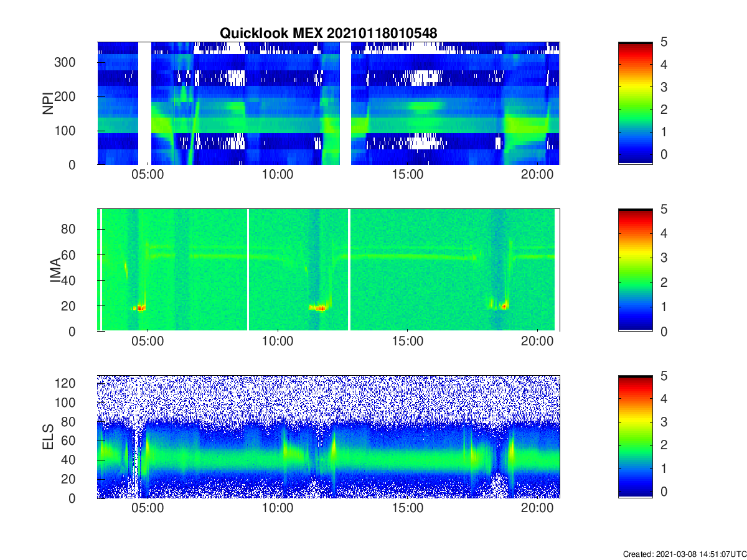The image size is (747, 560).
Task: Click the 'NPI' y-axis label
Action: coord(47,103)
